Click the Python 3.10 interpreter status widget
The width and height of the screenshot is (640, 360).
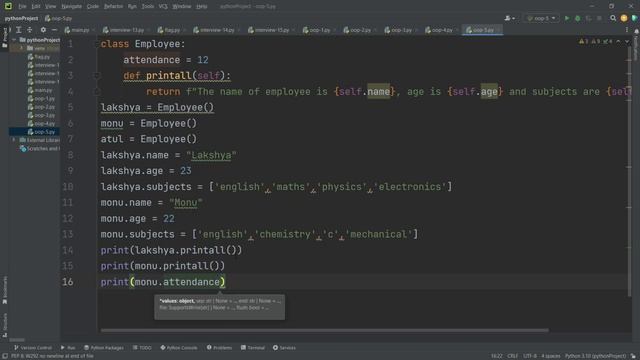point(595,356)
